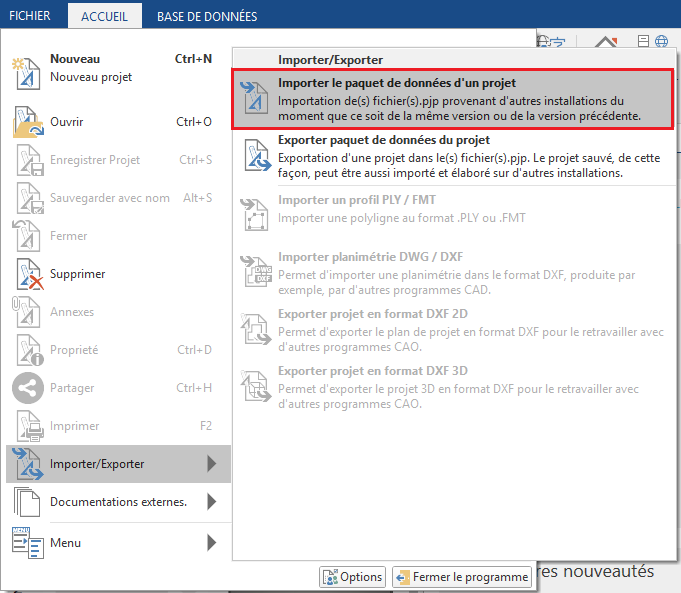This screenshot has width=681, height=593.
Task: Expand the Menu submenu arrow
Action: pyautogui.click(x=212, y=543)
